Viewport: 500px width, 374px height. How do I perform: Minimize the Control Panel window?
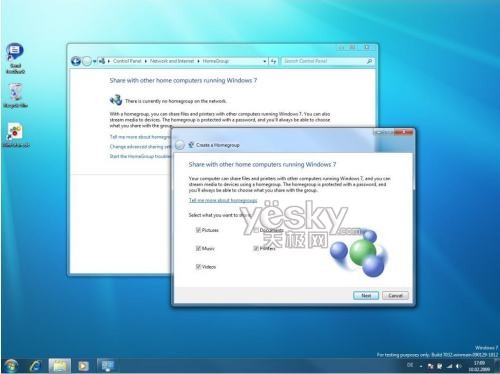point(341,48)
